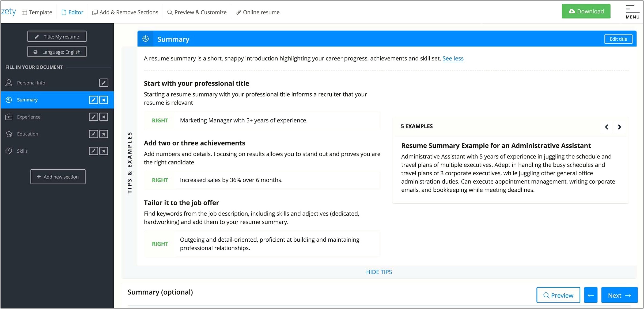Click the HIDE TIPS toggle
This screenshot has height=309, width=644.
378,272
